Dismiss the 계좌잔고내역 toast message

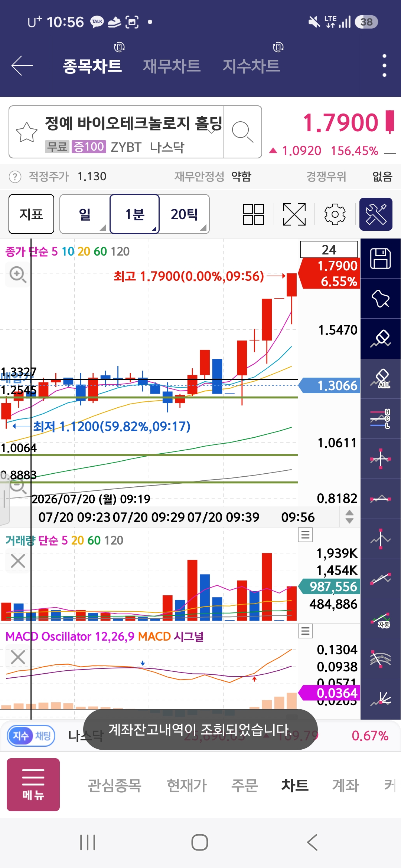[x=200, y=730]
